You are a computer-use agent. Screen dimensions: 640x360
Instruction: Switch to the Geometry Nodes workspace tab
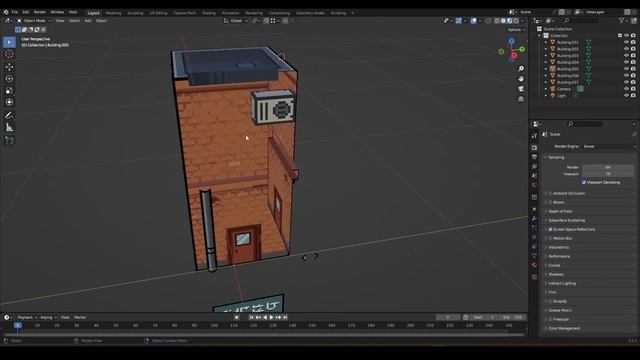pyautogui.click(x=310, y=13)
